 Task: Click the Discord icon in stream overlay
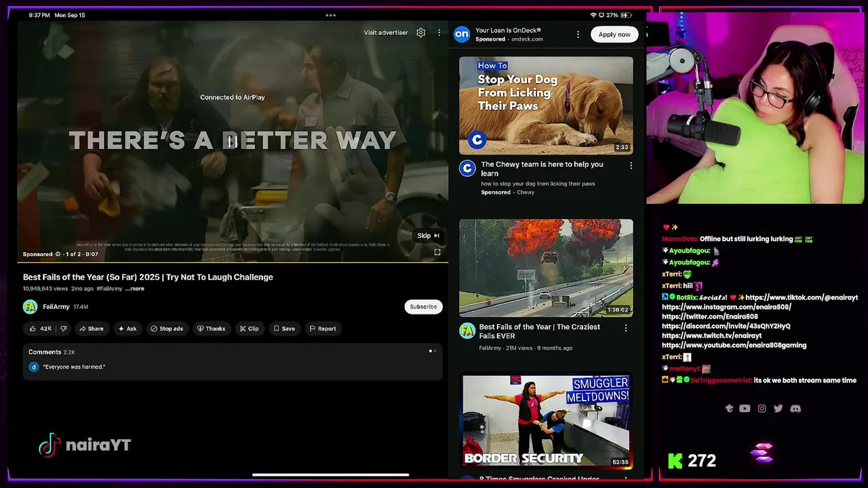click(795, 409)
